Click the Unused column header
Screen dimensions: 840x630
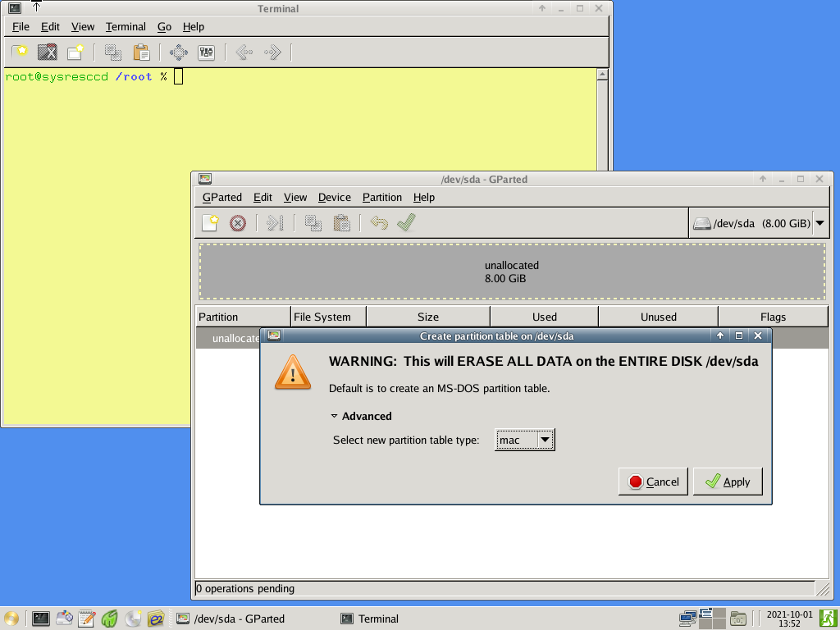coord(659,317)
